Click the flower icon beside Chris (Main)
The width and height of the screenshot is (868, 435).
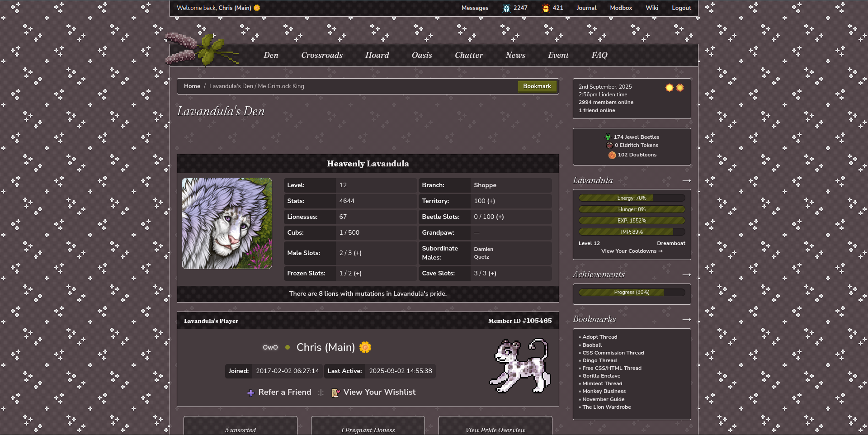365,347
